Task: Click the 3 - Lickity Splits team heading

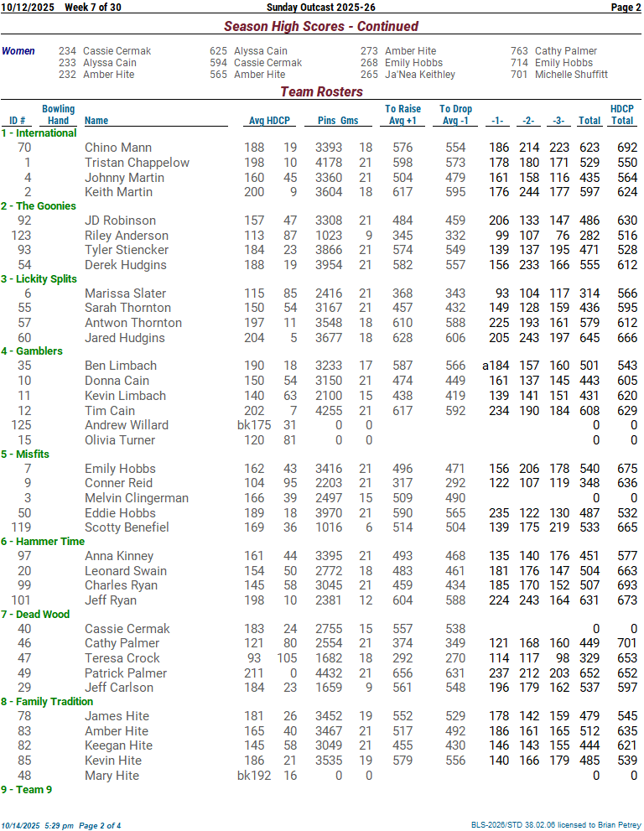Action: [39, 279]
